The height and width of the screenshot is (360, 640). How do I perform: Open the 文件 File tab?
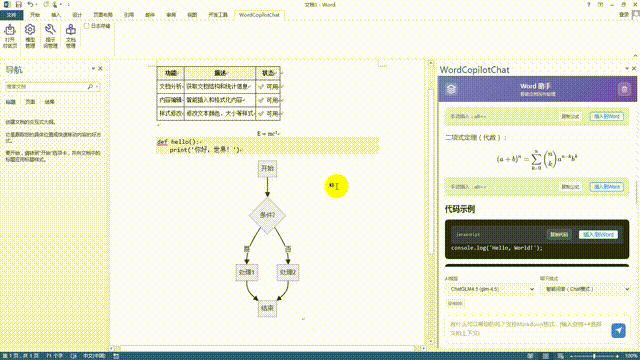click(11, 15)
